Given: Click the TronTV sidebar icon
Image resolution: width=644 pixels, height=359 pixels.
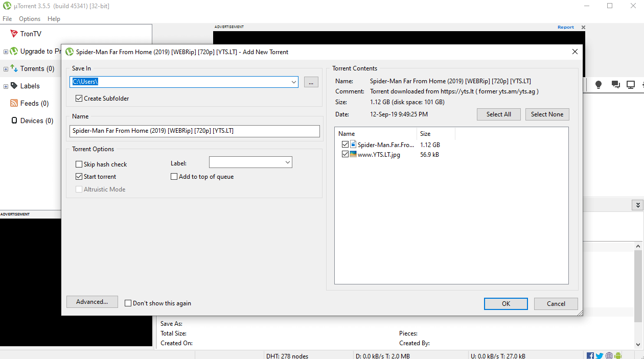Looking at the screenshot, I should click(x=14, y=34).
